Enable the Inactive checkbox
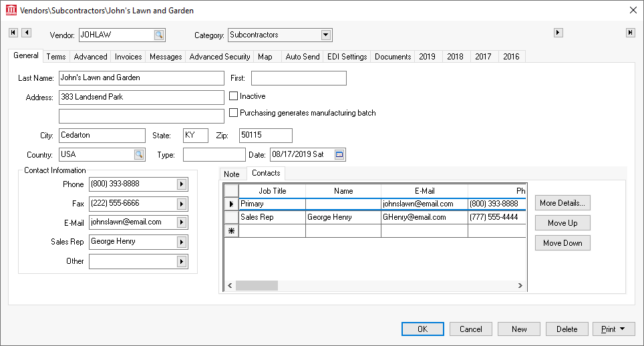The image size is (644, 346). point(234,96)
